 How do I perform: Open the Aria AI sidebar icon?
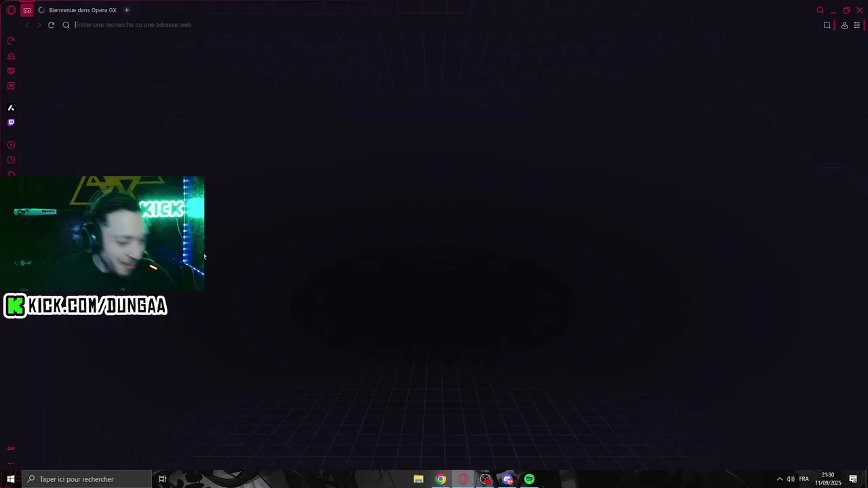(x=11, y=108)
